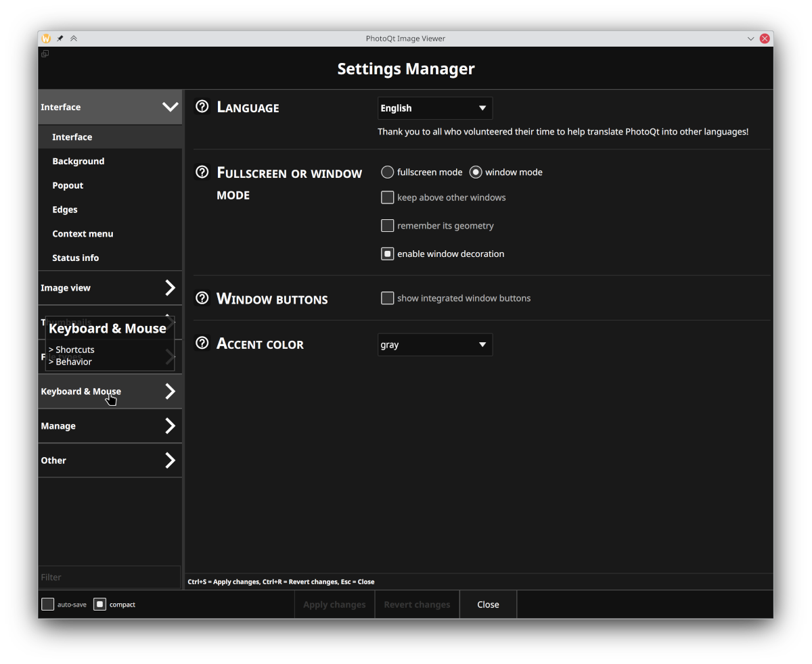Image resolution: width=812 pixels, height=664 pixels.
Task: Select the Context menu sidebar entry
Action: tap(83, 233)
